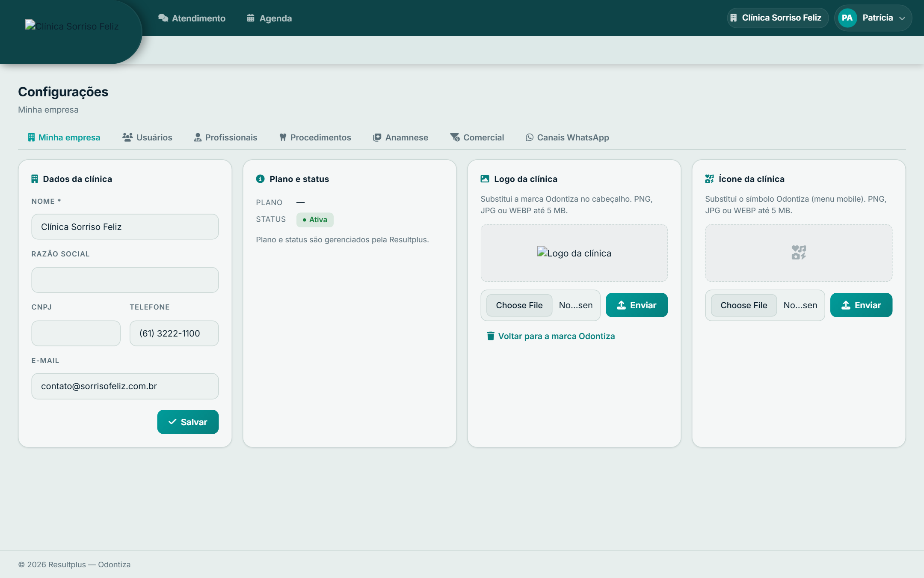Click the info icon beside Plano e status
The height and width of the screenshot is (578, 924).
pos(260,179)
